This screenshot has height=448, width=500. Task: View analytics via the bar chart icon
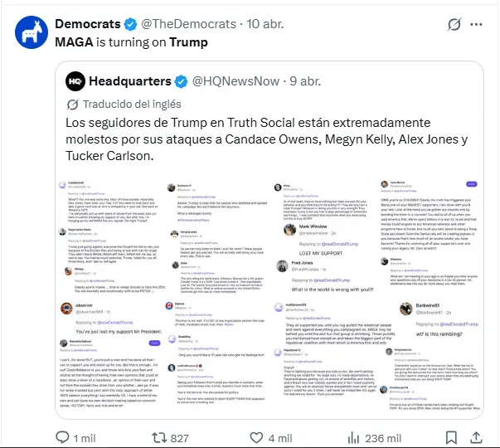353,437
